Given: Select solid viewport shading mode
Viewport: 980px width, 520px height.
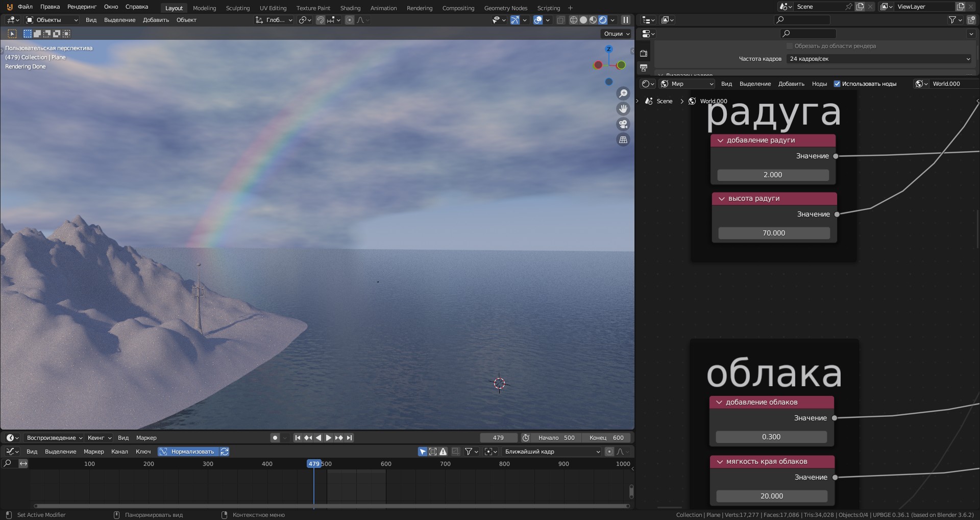Looking at the screenshot, I should [x=583, y=20].
